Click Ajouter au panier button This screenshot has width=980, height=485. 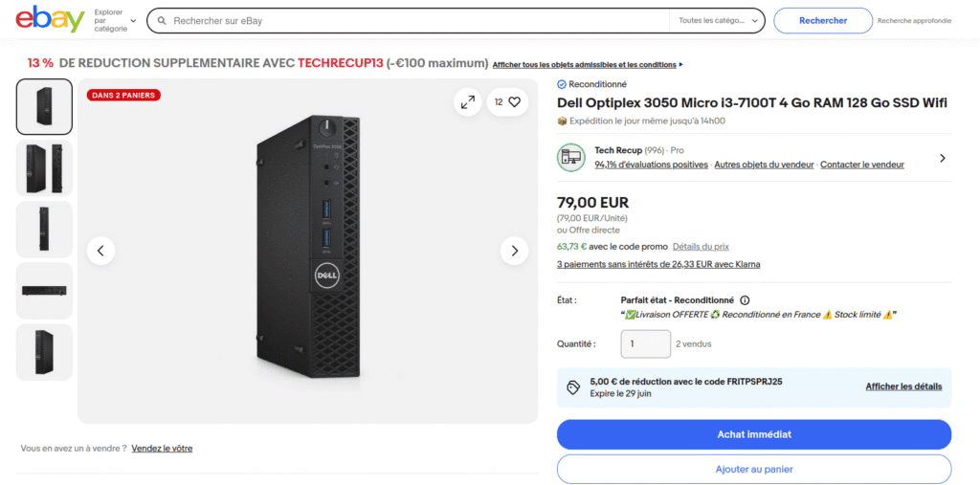point(754,469)
